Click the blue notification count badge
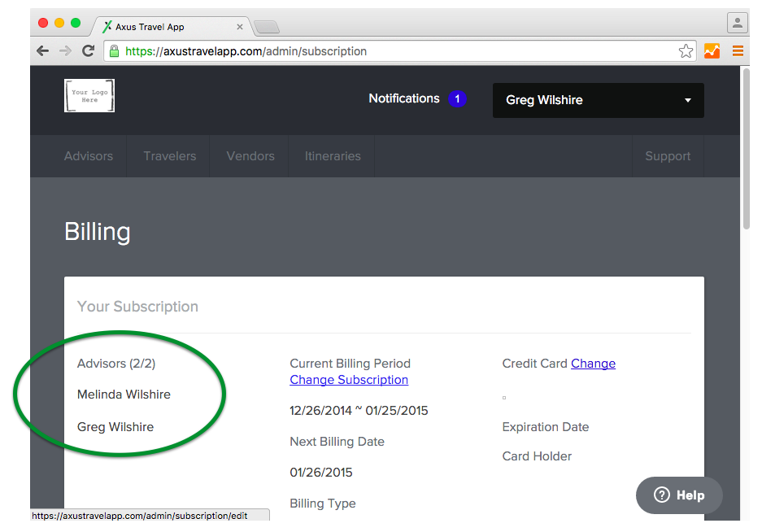Screen dimensions: 762x532 pos(457,98)
